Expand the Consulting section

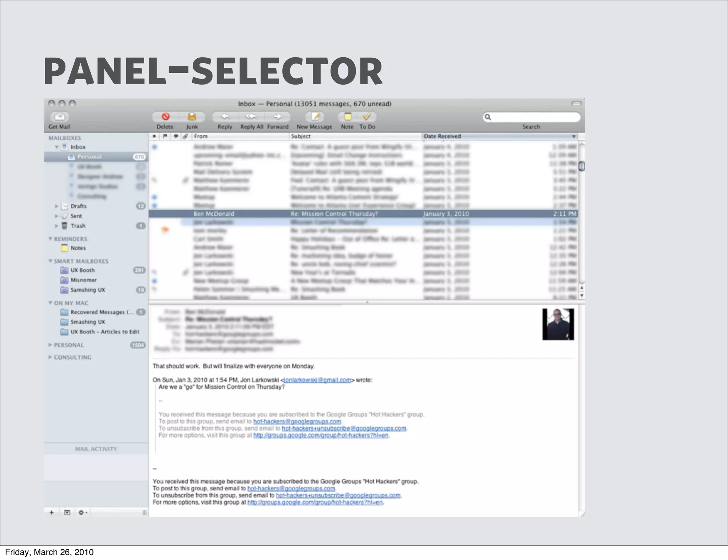[x=50, y=357]
